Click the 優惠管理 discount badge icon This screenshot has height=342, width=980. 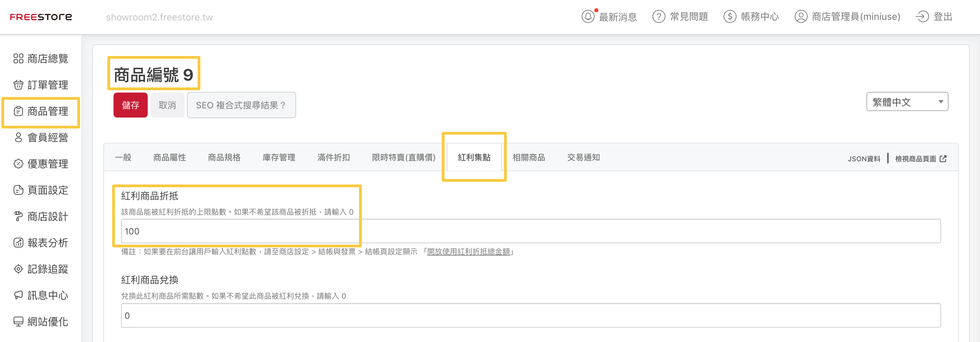18,164
